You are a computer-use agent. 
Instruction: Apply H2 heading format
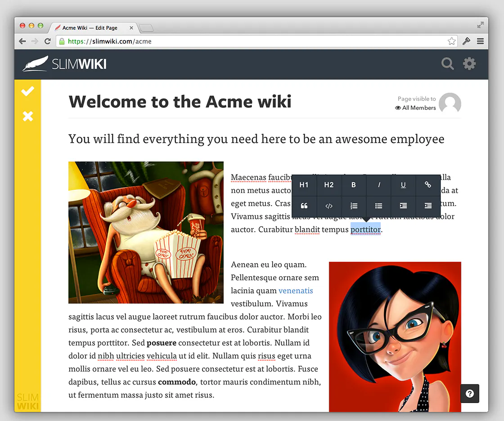pyautogui.click(x=328, y=185)
